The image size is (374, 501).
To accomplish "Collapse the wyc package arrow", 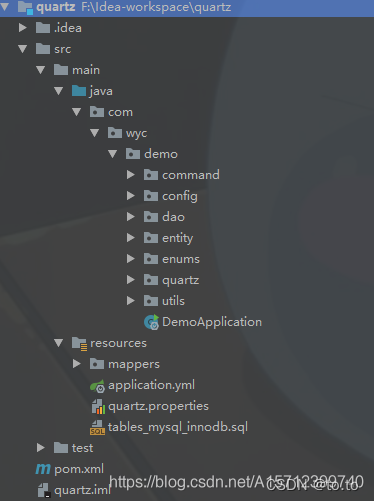I will [95, 133].
